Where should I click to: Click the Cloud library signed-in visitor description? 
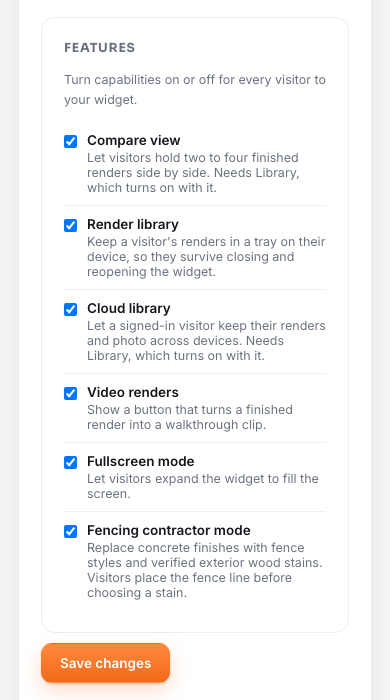206,341
